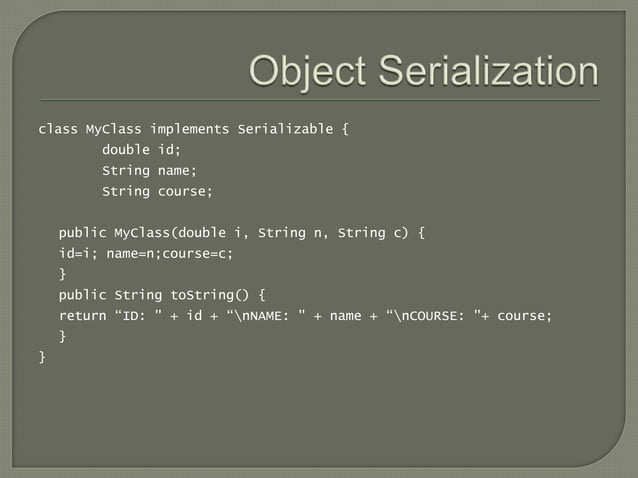Click the horizontal divider line under title
Viewport: 638px width, 478px height.
[320, 100]
